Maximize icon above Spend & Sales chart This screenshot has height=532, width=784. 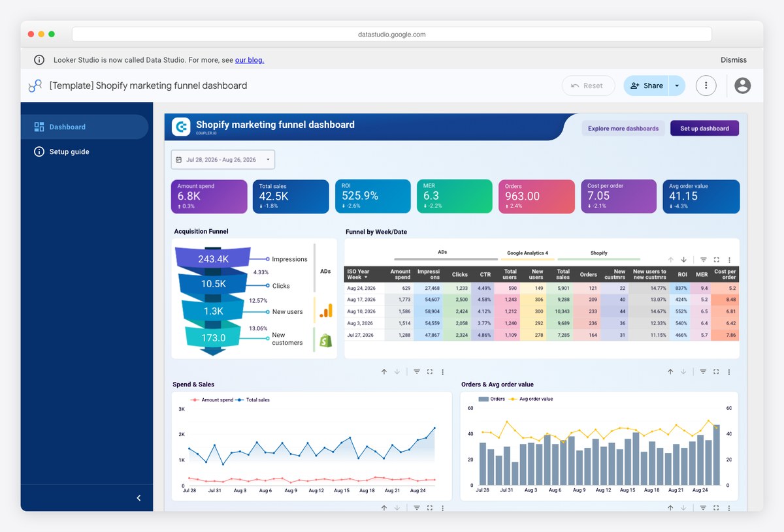430,371
